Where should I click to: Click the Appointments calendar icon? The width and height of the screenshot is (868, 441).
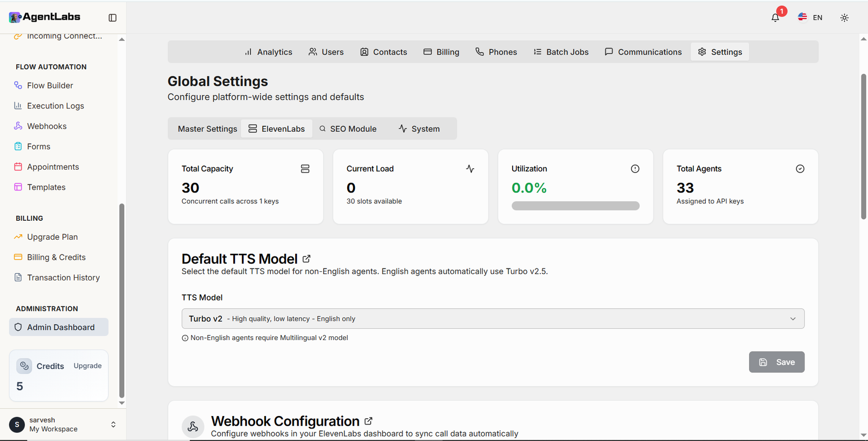pyautogui.click(x=18, y=167)
